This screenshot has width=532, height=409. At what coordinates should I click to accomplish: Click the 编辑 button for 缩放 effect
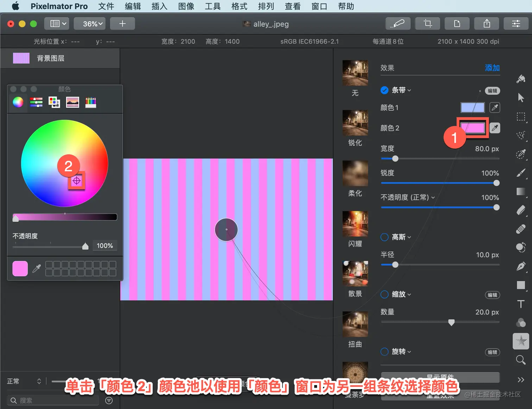[x=493, y=295]
